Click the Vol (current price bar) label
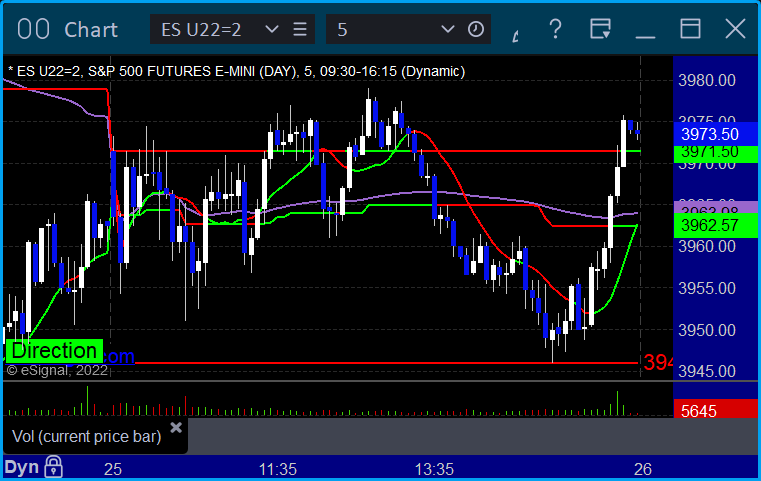 (86, 436)
